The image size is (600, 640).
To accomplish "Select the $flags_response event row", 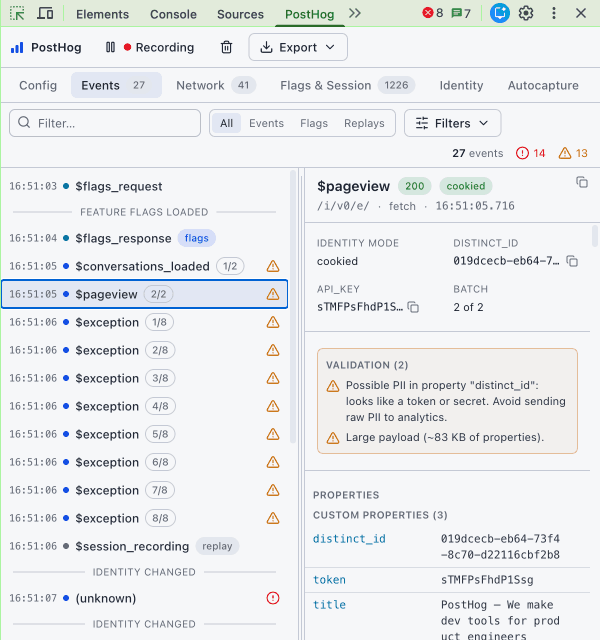I will pyautogui.click(x=145, y=238).
